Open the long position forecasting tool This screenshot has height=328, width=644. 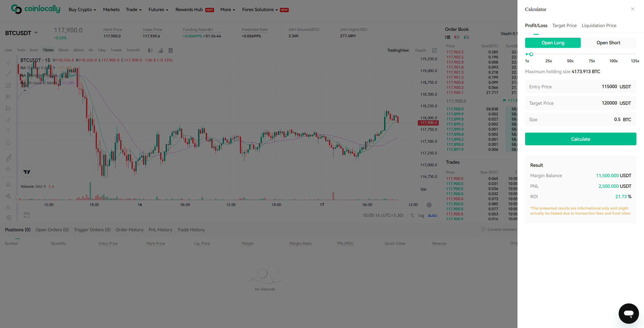click(x=8, y=108)
